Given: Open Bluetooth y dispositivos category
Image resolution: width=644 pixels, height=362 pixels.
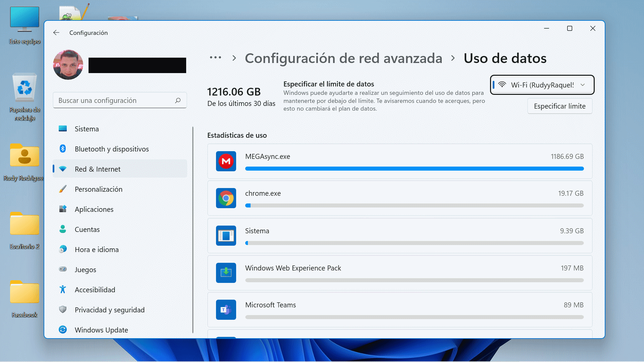Looking at the screenshot, I should 120,149.
